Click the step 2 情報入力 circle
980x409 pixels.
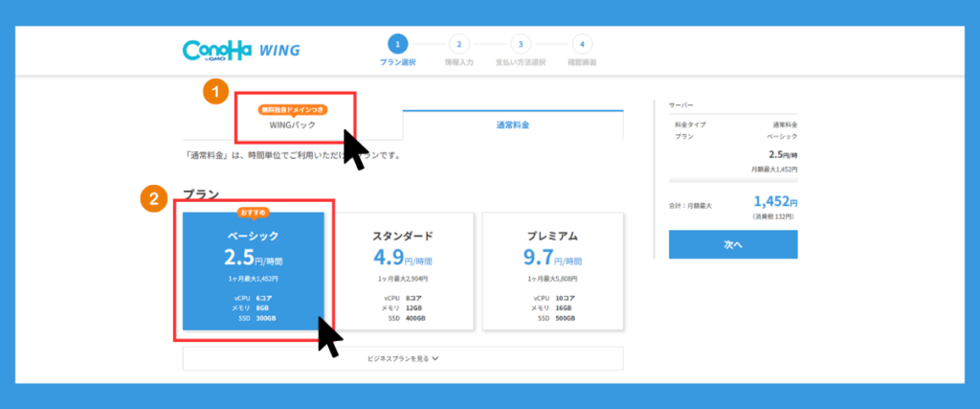pos(458,43)
